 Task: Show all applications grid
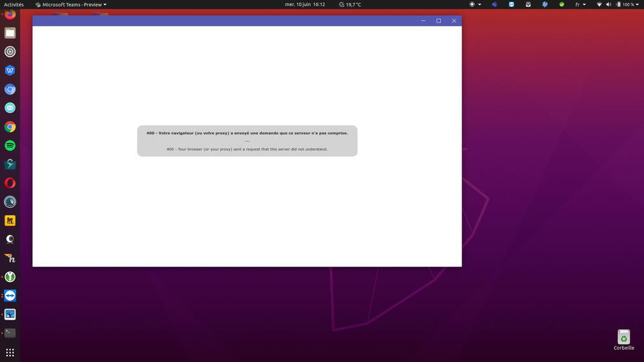pyautogui.click(x=10, y=352)
